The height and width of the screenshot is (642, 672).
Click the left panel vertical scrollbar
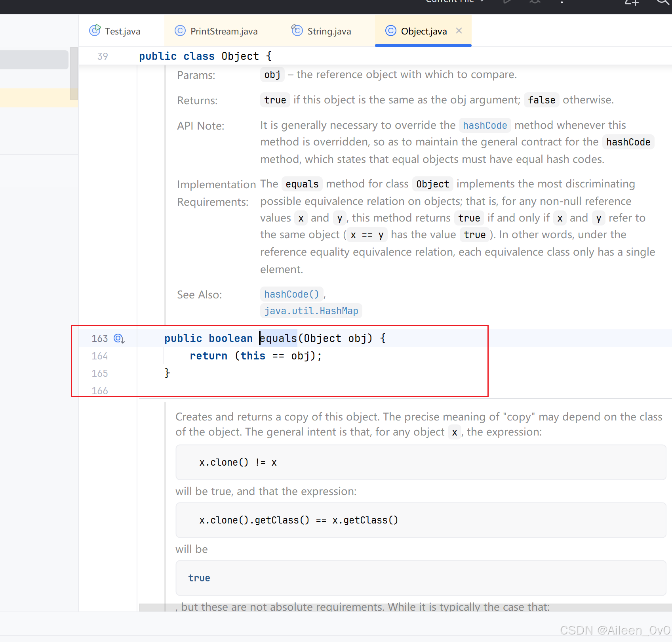coord(74,74)
